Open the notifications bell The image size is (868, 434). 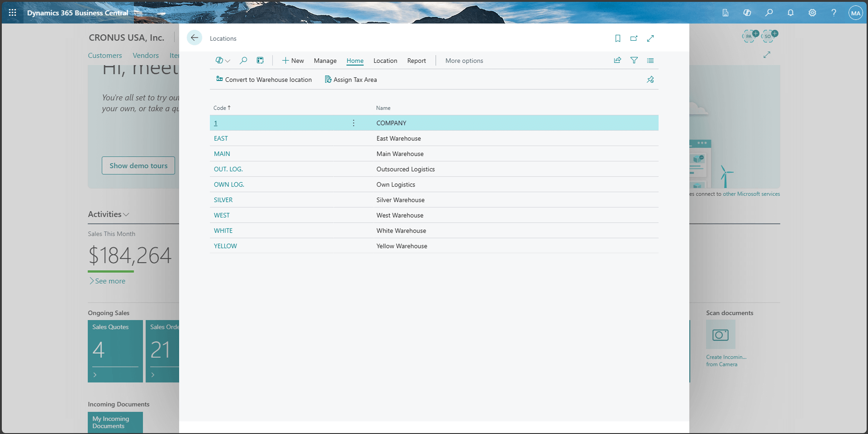click(791, 13)
